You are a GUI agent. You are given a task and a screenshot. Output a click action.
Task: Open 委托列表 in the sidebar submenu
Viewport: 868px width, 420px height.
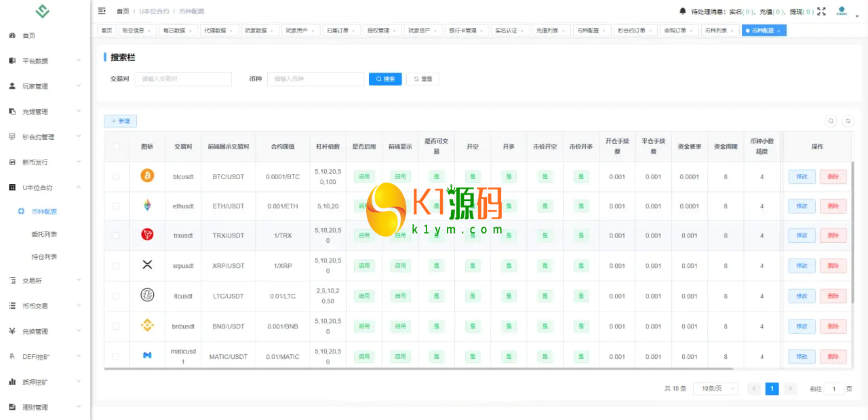pyautogui.click(x=44, y=234)
